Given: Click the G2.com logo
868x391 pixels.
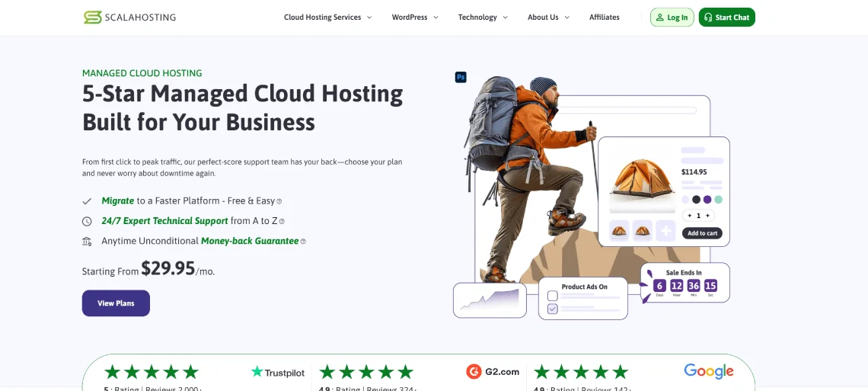Looking at the screenshot, I should 493,372.
